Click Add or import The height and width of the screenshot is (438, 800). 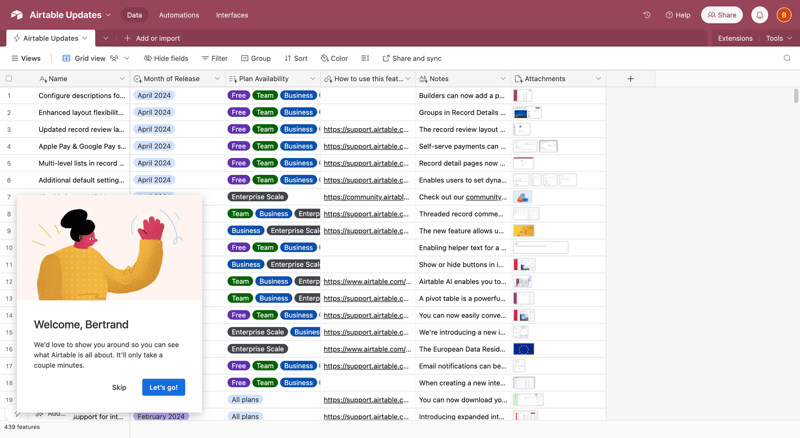tap(152, 38)
